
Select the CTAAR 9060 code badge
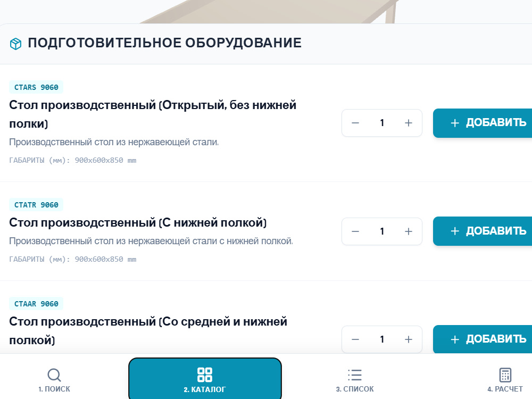click(36, 304)
